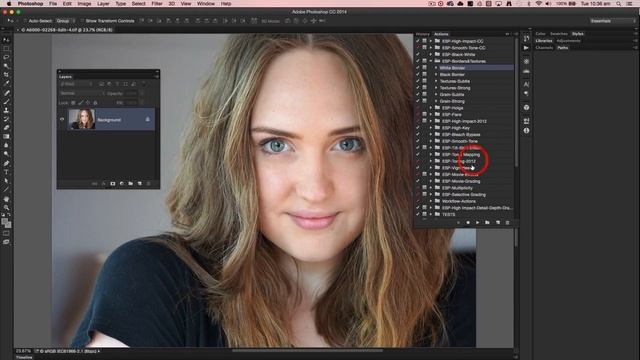Select the Lasso tool
Screen dimensions: 640x360
(x=6, y=57)
